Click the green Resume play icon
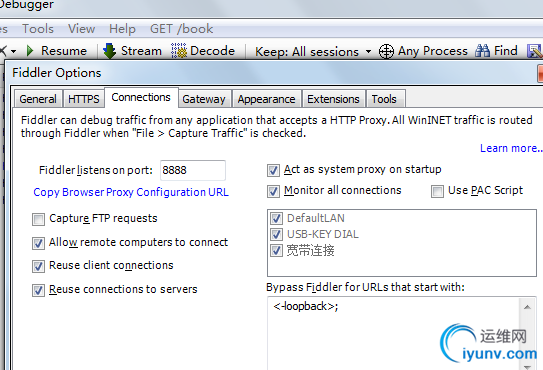Viewport: 543px width, 370px height. click(x=30, y=51)
